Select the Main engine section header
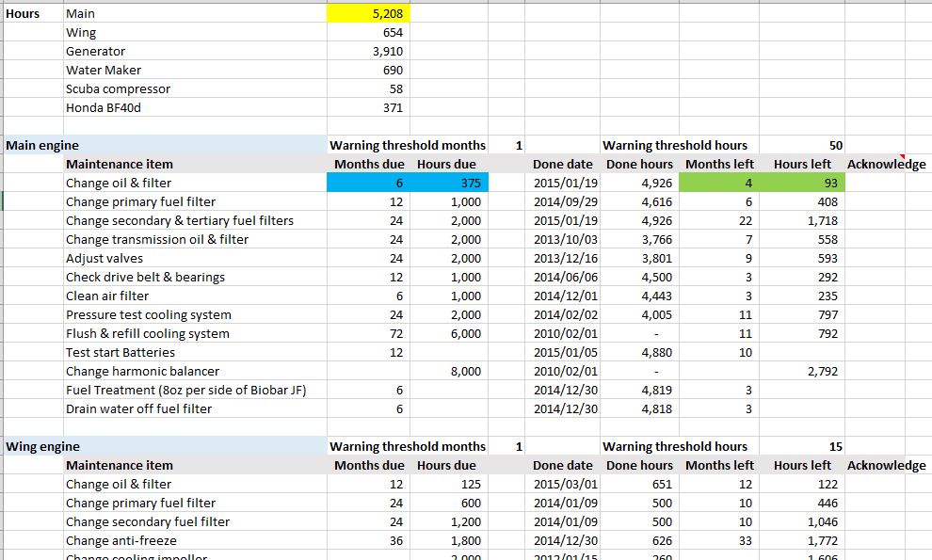 pyautogui.click(x=42, y=146)
